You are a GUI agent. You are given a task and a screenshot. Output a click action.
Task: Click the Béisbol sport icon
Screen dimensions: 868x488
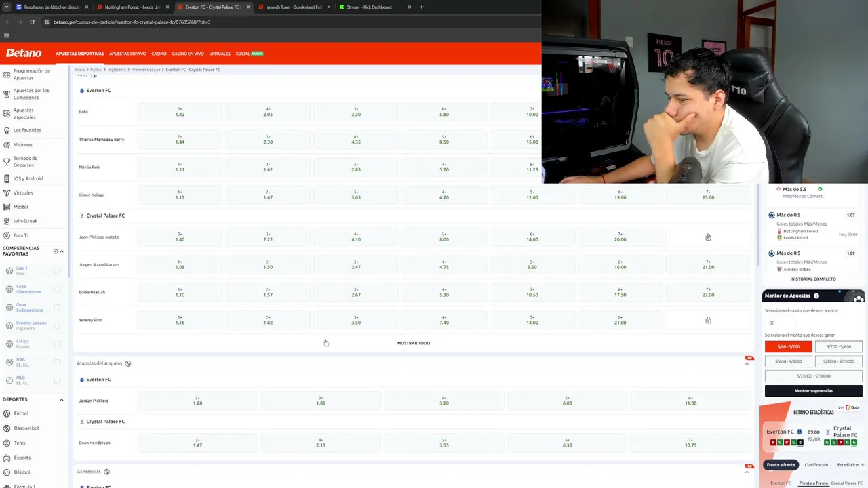[x=7, y=472]
